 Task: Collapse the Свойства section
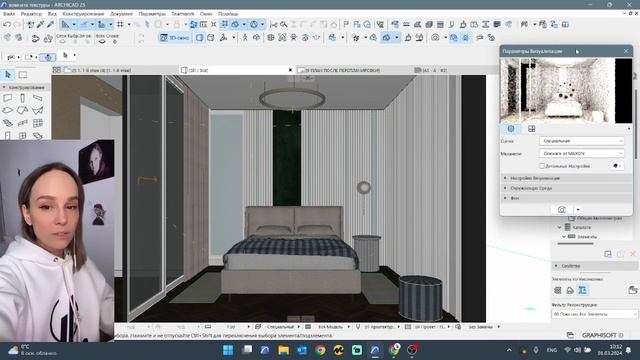(556, 266)
